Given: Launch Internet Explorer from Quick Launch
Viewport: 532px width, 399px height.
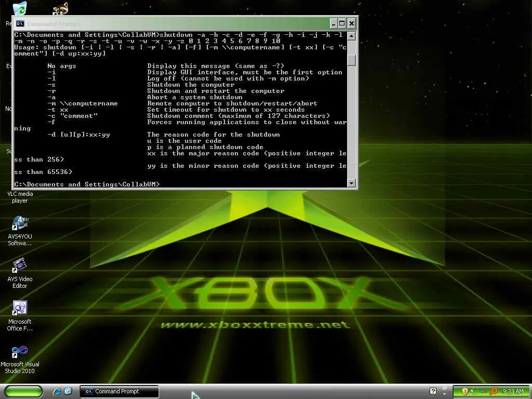Looking at the screenshot, I should [x=57, y=391].
